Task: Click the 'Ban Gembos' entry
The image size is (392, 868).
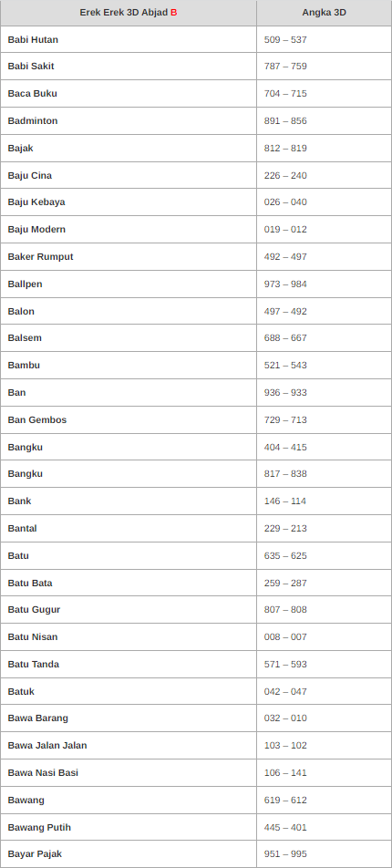Action: click(x=37, y=420)
